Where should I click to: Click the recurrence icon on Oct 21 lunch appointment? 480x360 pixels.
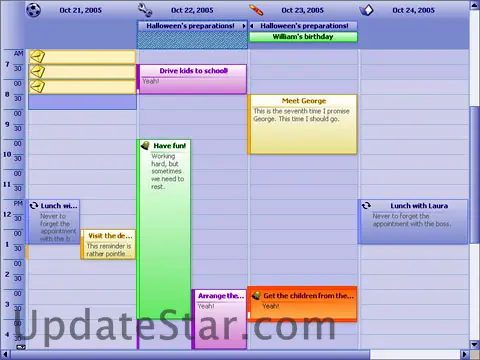pyautogui.click(x=33, y=206)
